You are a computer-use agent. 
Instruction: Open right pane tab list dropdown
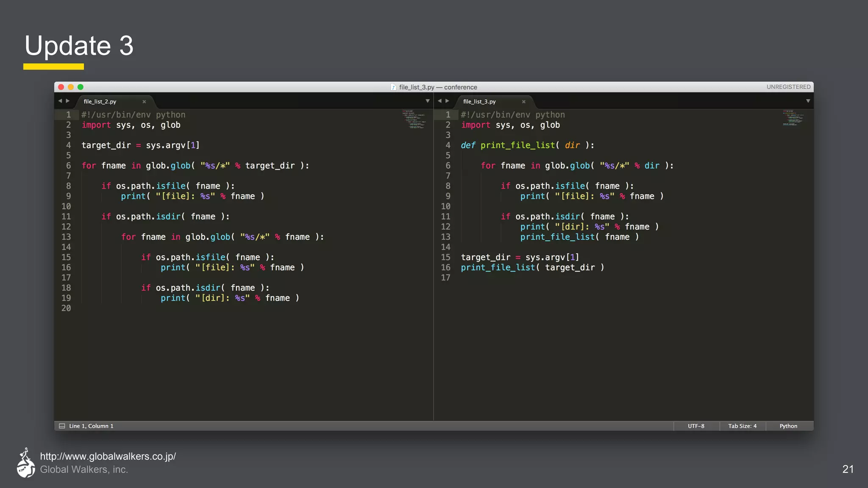(808, 101)
